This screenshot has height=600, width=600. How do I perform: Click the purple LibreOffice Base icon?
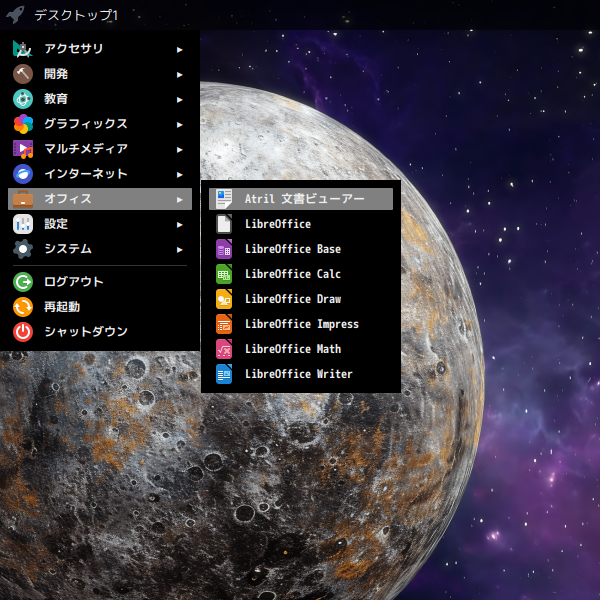tap(224, 249)
